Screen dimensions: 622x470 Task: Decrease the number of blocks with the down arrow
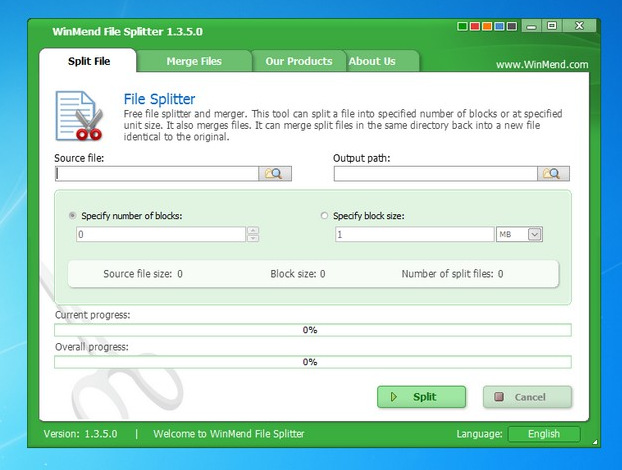click(x=253, y=238)
